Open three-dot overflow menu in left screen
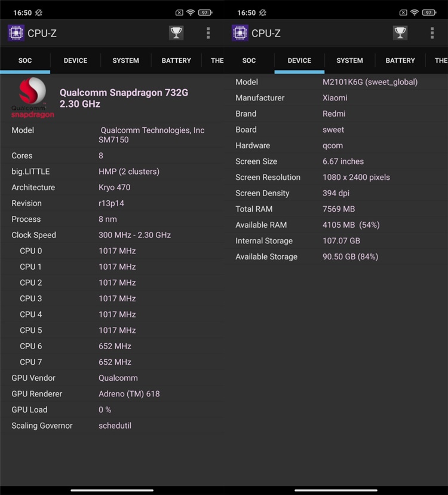The width and height of the screenshot is (448, 495). [208, 33]
